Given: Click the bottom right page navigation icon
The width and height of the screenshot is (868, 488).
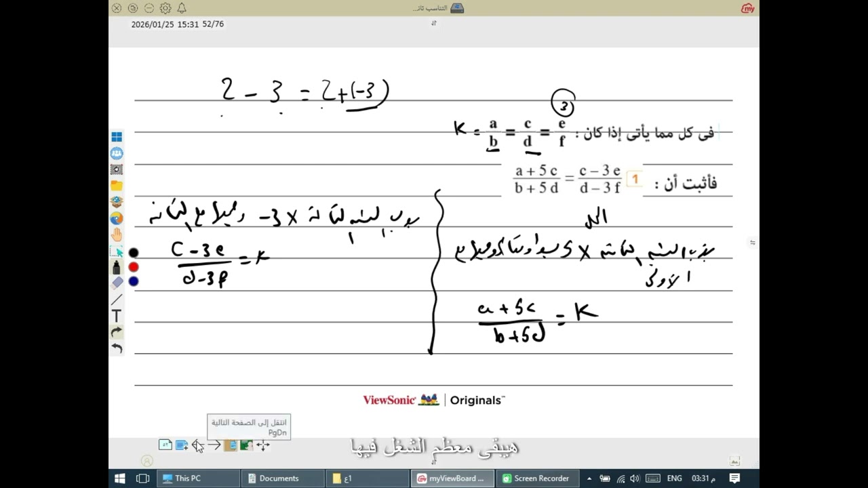Looking at the screenshot, I should pyautogui.click(x=734, y=461).
